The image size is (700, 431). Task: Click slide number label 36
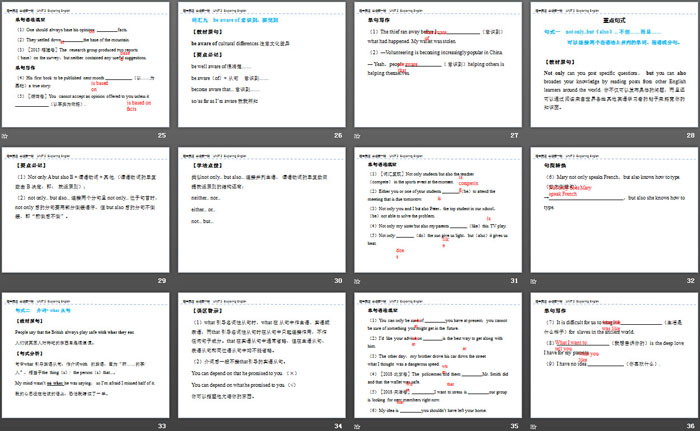691,426
